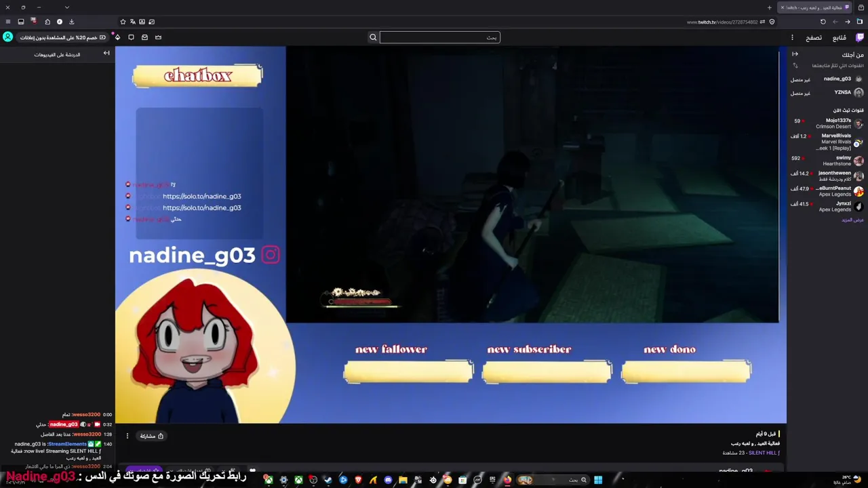Open File Explorer from the taskbar

pyautogui.click(x=403, y=480)
